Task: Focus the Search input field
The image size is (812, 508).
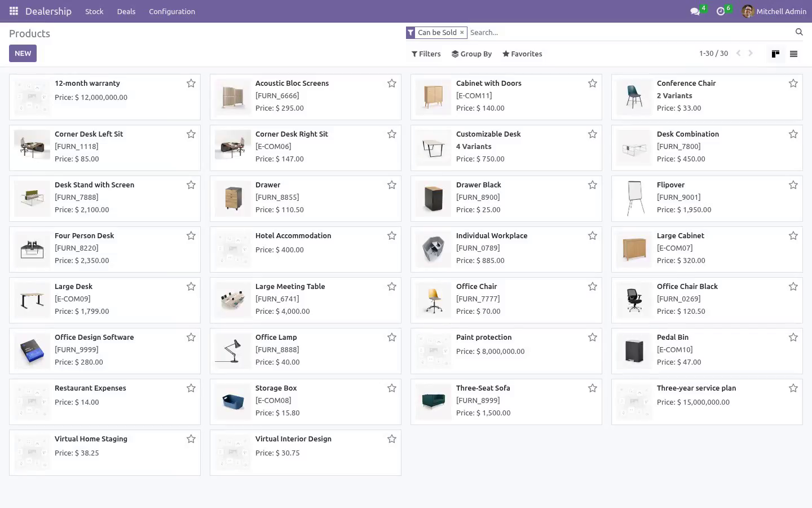Action: (629, 32)
